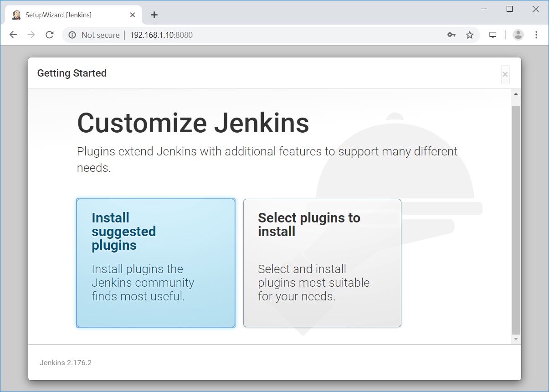549x392 pixels.
Task: Click the dialog vertical scrollbar thumb
Action: [x=516, y=220]
